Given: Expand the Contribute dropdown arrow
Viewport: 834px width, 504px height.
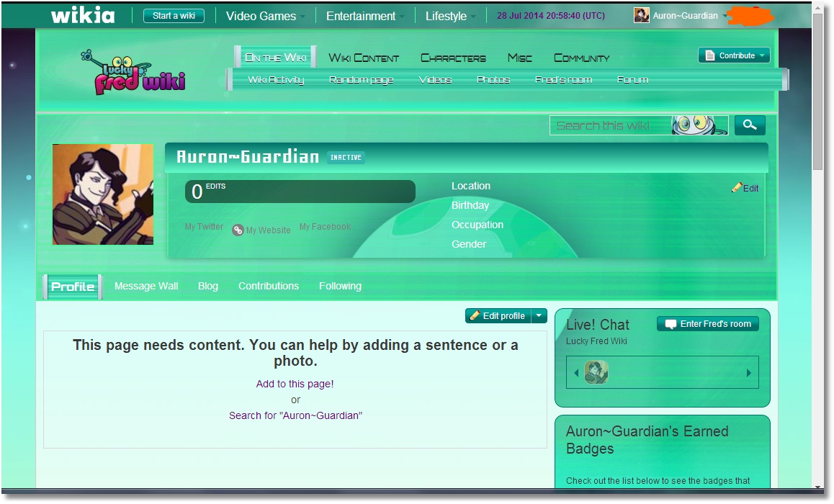Looking at the screenshot, I should pyautogui.click(x=762, y=55).
